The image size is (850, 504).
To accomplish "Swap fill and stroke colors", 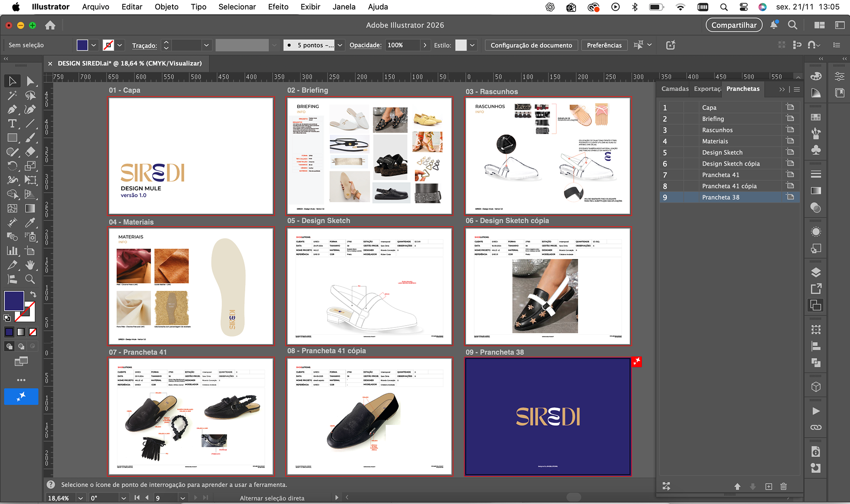I will [33, 294].
